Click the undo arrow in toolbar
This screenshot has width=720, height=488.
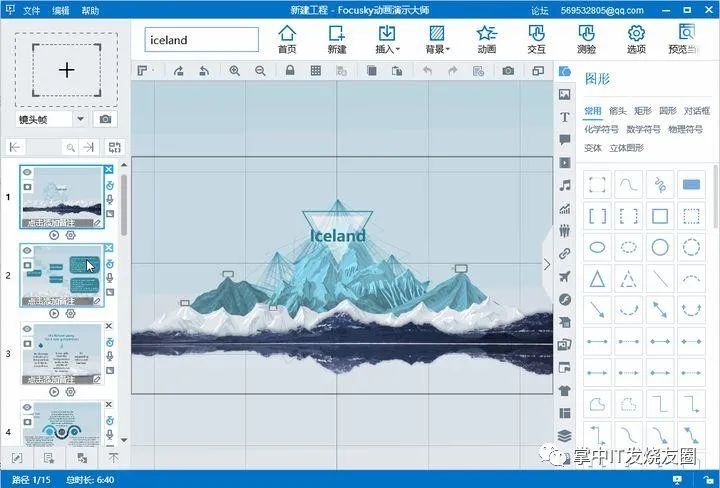(427, 70)
